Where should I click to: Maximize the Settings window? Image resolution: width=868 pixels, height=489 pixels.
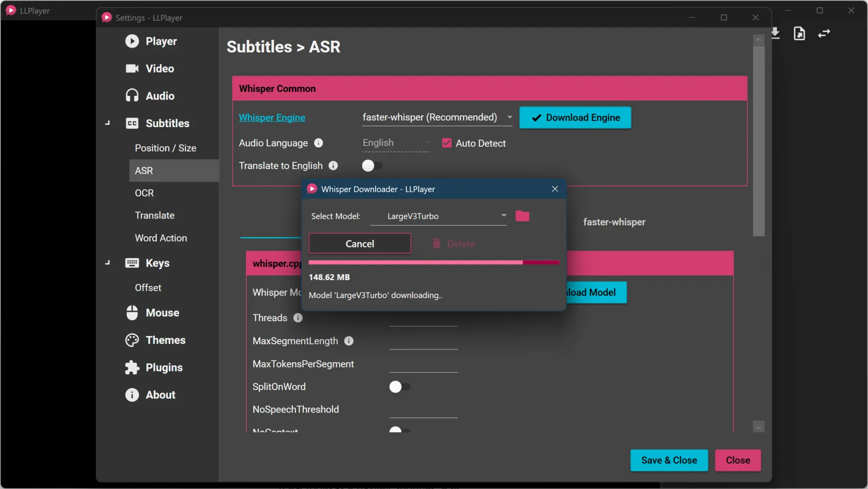coord(724,17)
